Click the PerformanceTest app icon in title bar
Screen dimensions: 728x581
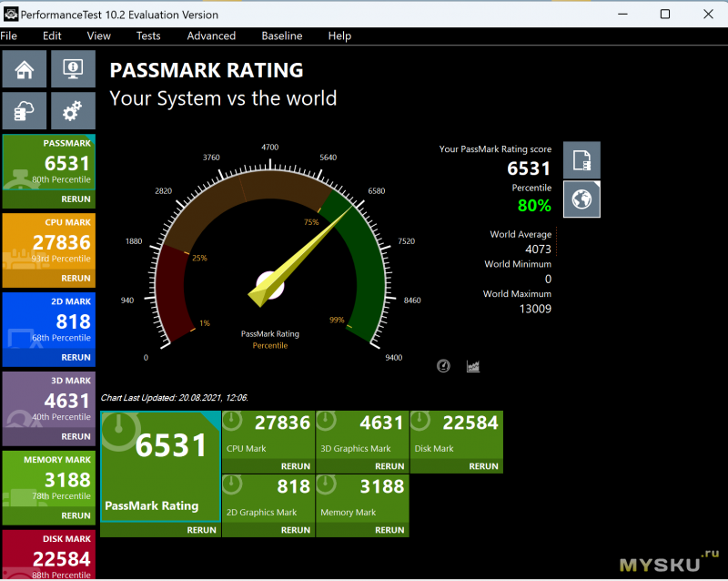click(11, 15)
